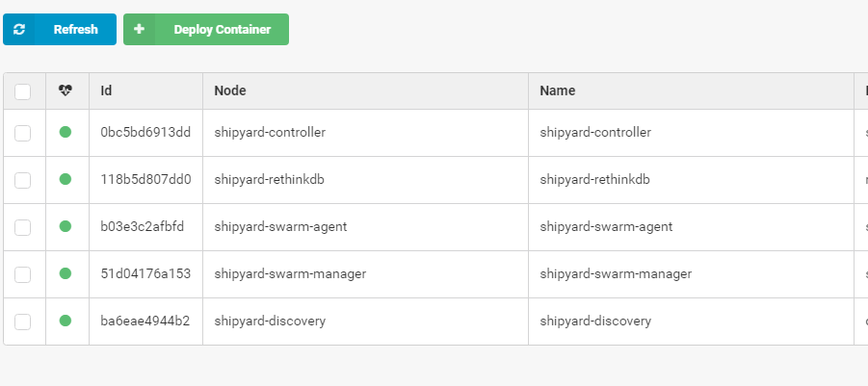
Task: Open container id 0bc5bd6913dd
Action: click(145, 132)
